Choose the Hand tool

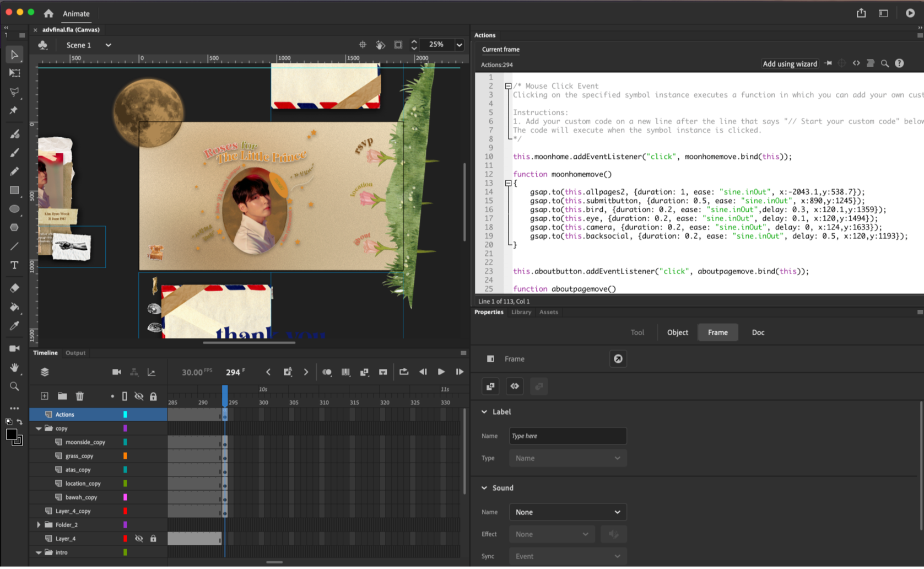14,367
